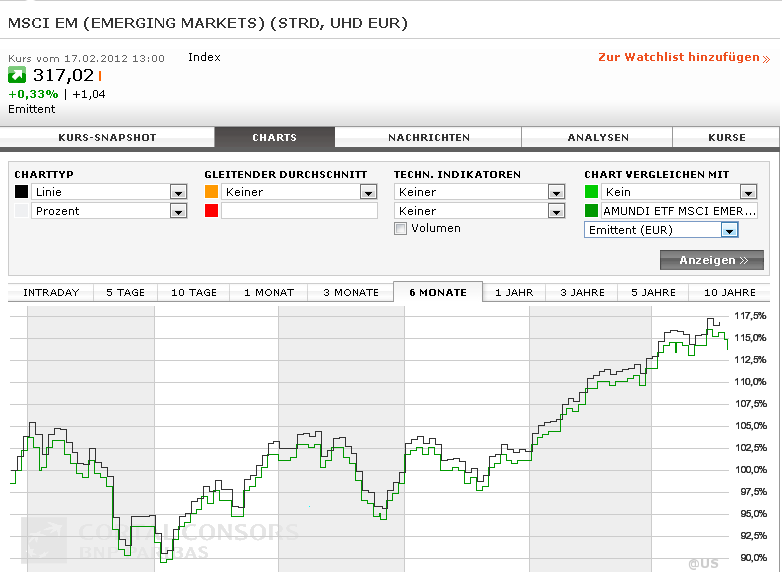Viewport: 782px width, 572px height.
Task: Switch to the Kurs-Snapshot tab
Action: pyautogui.click(x=107, y=138)
